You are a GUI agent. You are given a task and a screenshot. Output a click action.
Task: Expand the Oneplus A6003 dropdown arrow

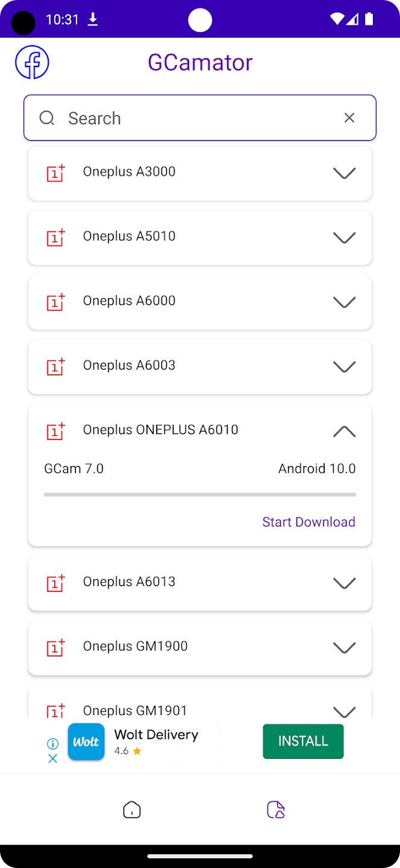(344, 366)
